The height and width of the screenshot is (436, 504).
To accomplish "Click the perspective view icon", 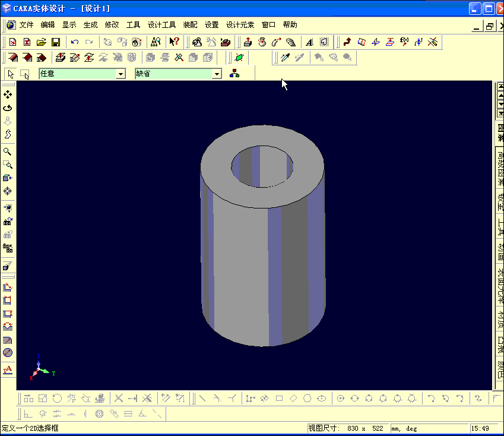I will [x=8, y=266].
